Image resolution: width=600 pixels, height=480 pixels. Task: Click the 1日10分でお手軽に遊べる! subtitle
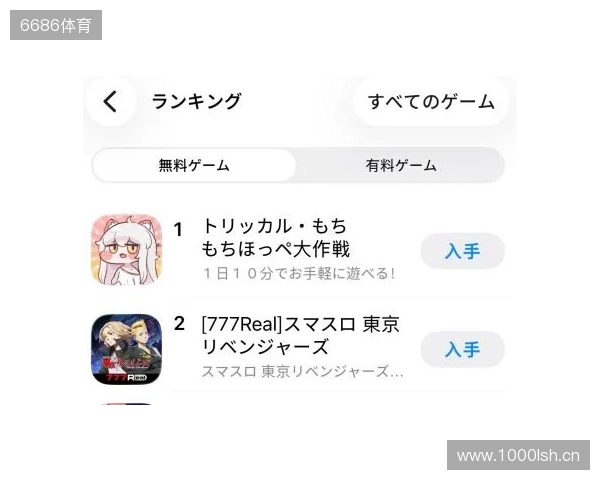pos(299,274)
